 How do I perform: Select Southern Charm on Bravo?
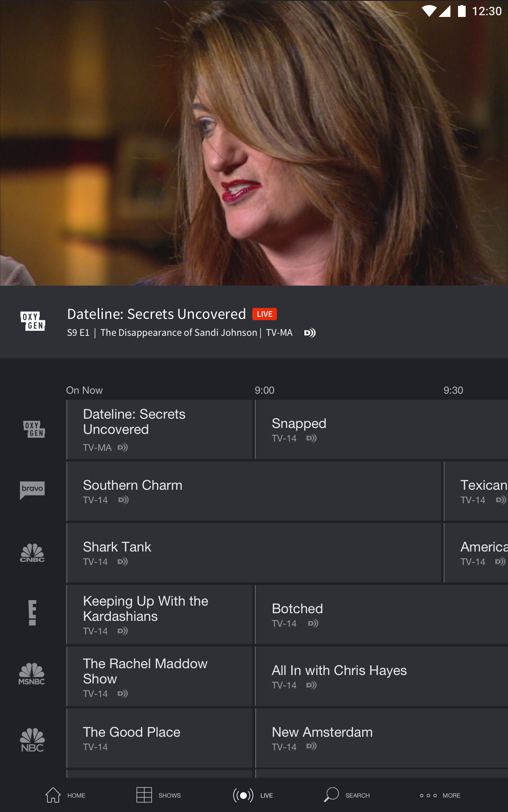(254, 491)
